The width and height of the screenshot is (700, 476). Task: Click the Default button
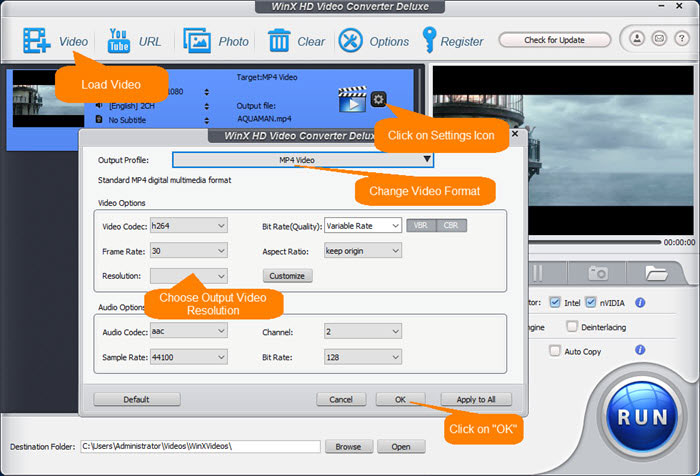137,399
